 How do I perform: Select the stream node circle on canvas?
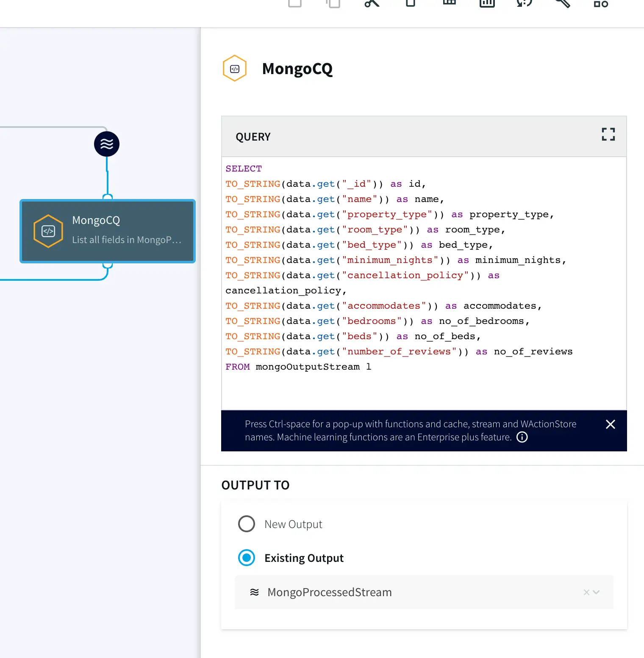[x=107, y=144]
